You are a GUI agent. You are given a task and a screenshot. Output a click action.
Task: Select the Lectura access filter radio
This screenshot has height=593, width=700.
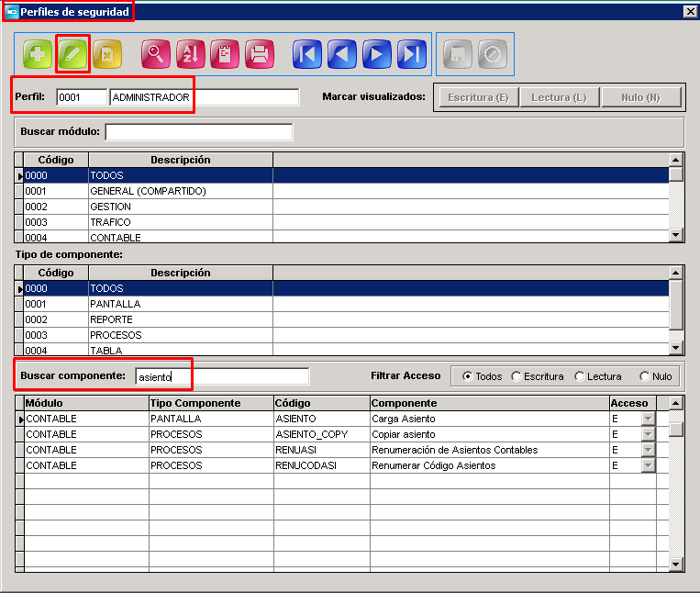[x=580, y=376]
